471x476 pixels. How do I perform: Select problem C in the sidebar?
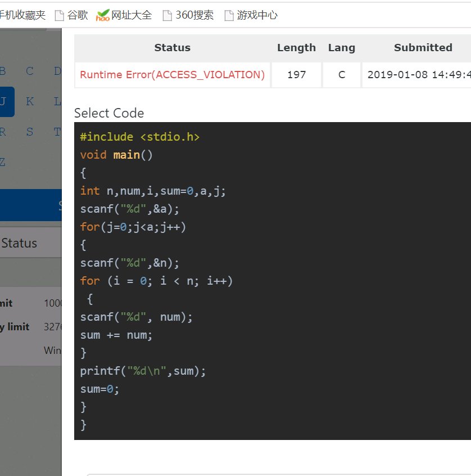click(30, 71)
